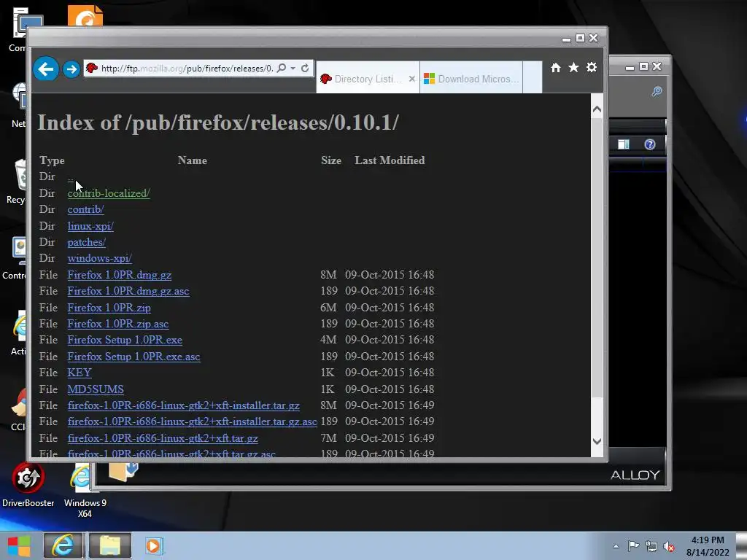Image resolution: width=747 pixels, height=560 pixels.
Task: Go to the browser home page
Action: [x=555, y=68]
